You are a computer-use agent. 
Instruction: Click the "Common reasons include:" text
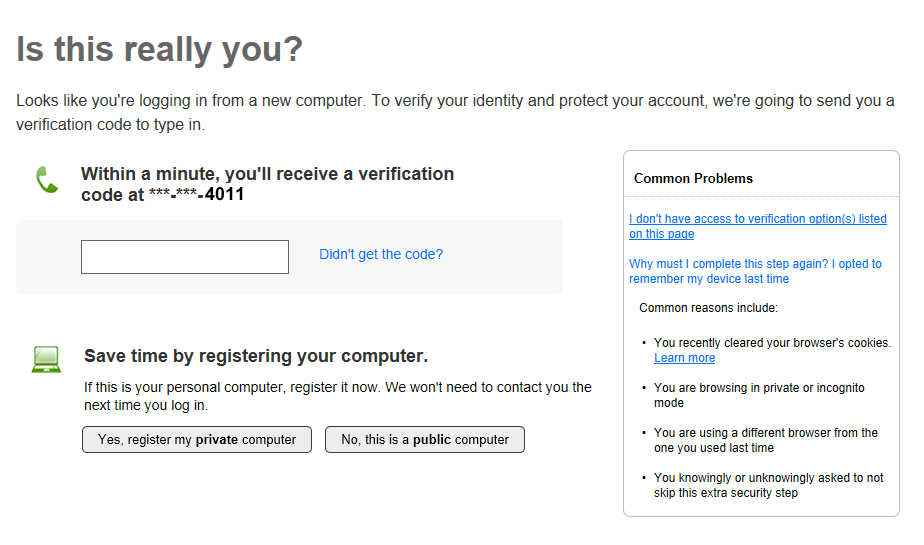point(708,308)
